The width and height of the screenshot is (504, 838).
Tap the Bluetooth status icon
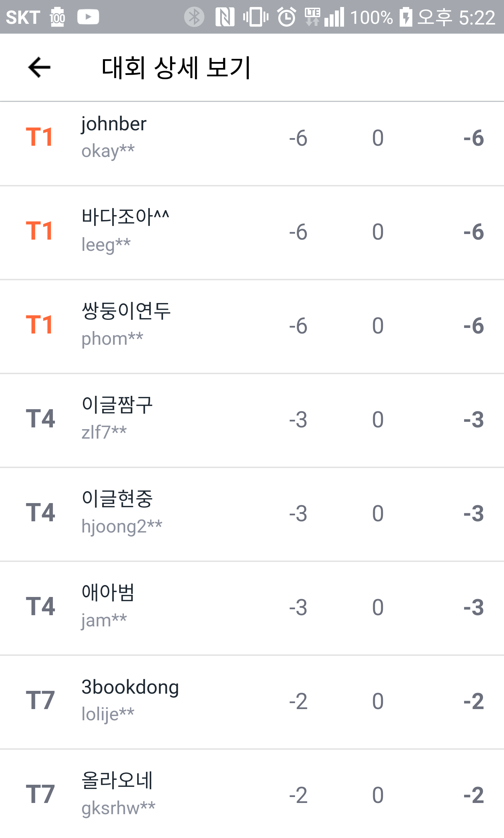coord(194,17)
